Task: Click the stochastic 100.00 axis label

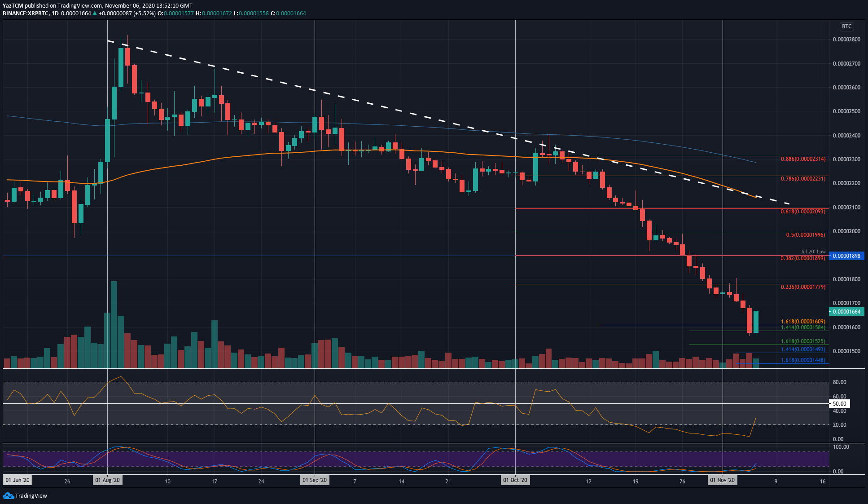Action: click(841, 447)
